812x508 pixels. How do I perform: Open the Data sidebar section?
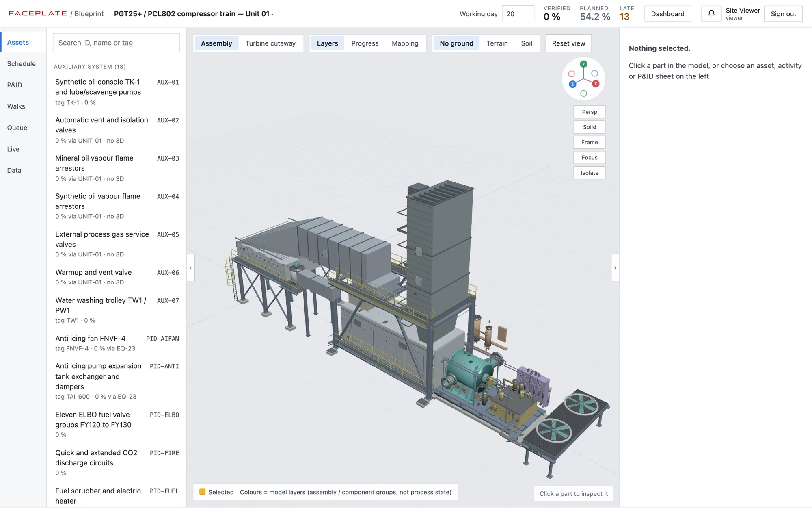[x=24, y=170]
